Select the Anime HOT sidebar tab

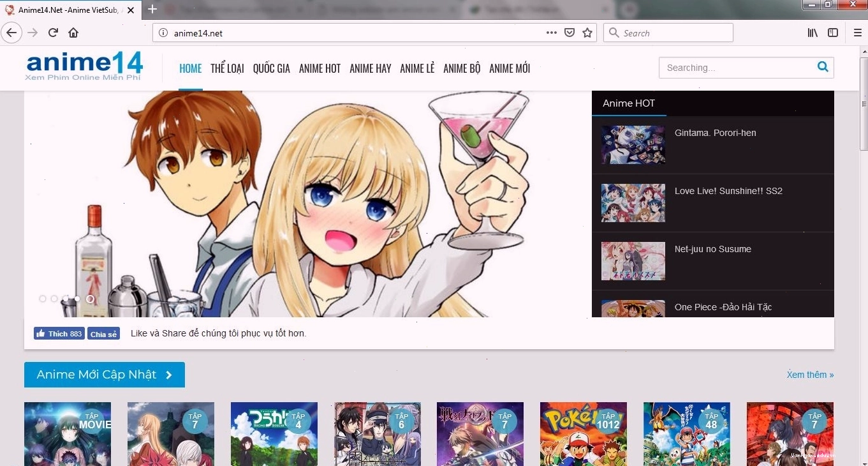coord(629,103)
